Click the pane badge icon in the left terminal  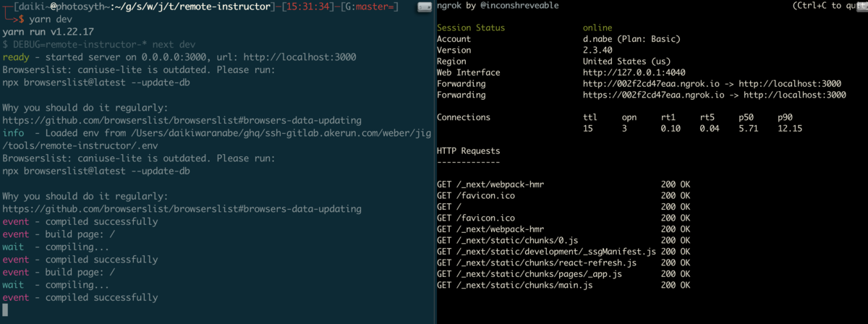pos(425,7)
